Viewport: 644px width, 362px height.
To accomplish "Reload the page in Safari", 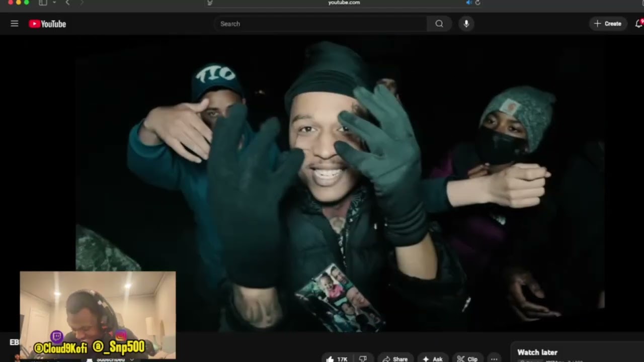I will (x=477, y=3).
